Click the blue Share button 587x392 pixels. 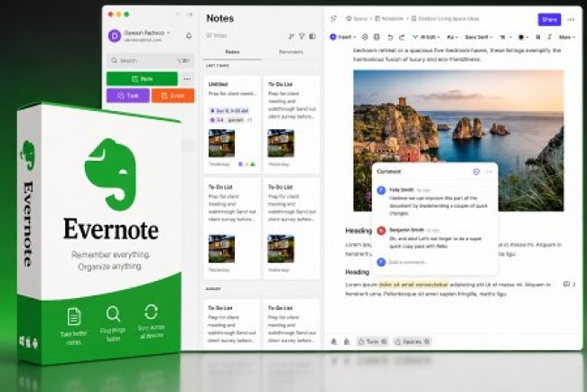[x=549, y=20]
